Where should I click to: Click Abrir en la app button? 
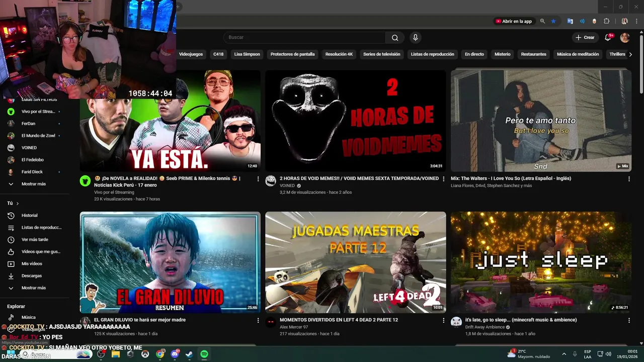click(514, 21)
